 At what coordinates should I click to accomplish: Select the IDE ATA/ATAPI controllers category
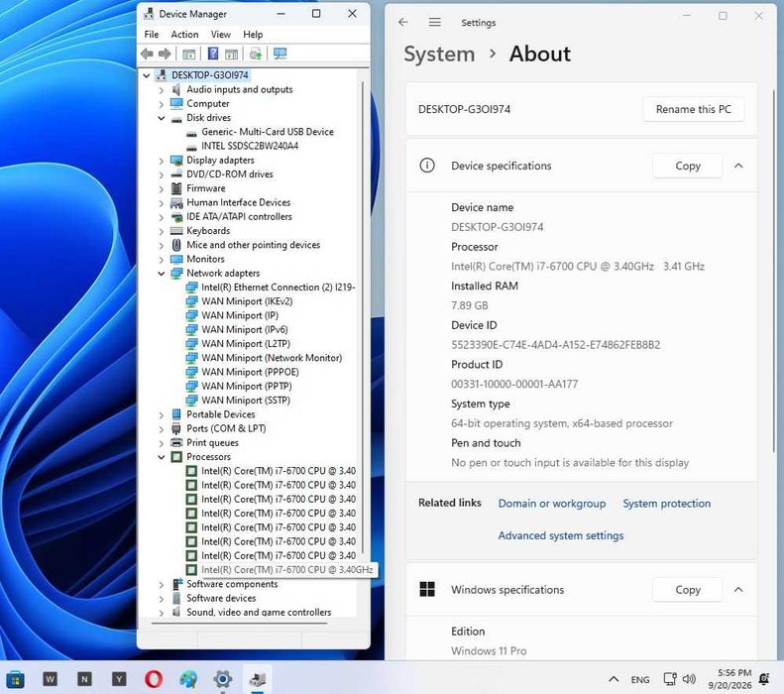[x=239, y=216]
